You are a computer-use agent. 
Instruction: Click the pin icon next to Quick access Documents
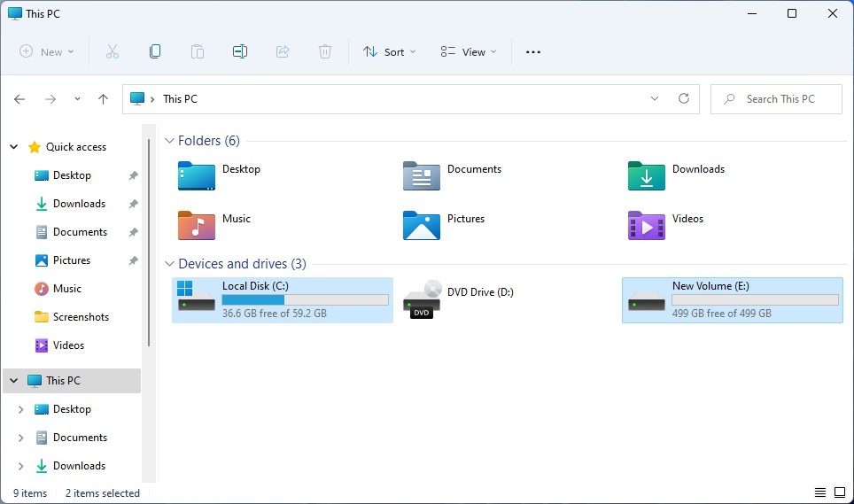[134, 232]
